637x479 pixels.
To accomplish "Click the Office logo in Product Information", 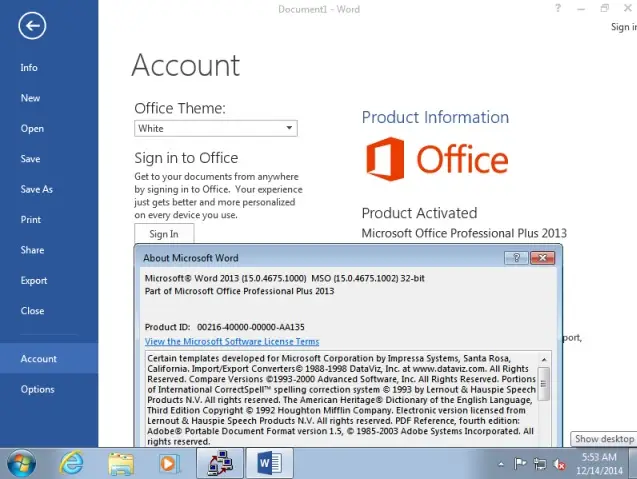I will click(x=437, y=159).
